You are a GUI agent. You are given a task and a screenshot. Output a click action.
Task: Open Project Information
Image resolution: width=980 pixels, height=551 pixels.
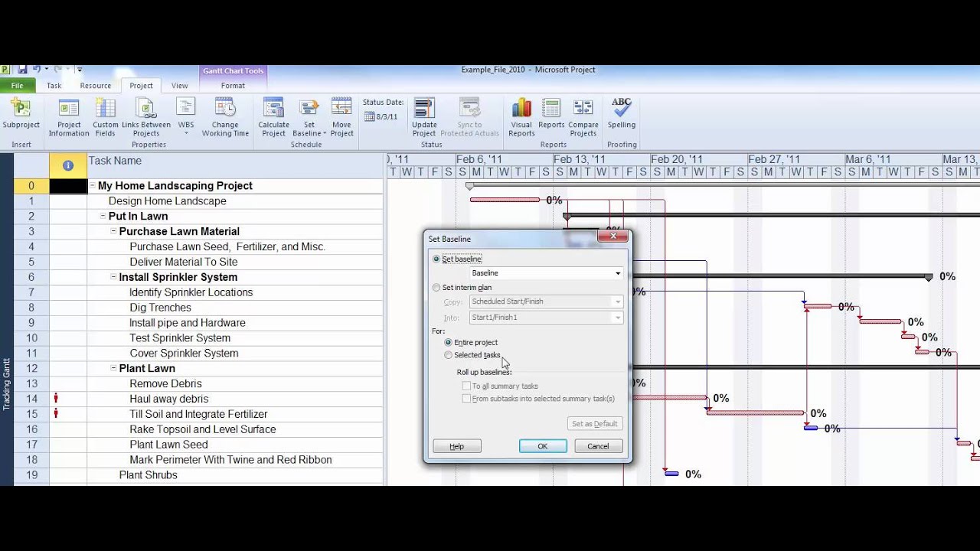click(69, 119)
